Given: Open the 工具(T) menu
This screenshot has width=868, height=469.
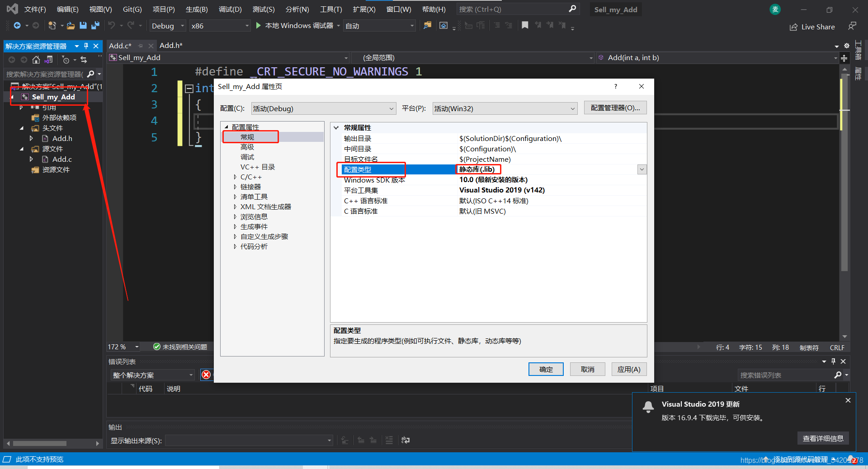Looking at the screenshot, I should (331, 9).
